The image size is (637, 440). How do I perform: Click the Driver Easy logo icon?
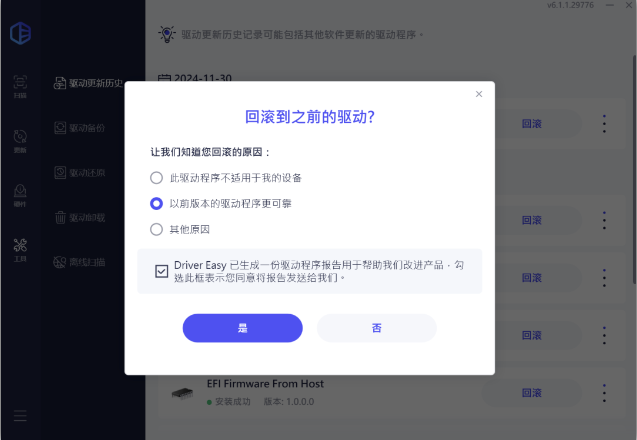(20, 33)
